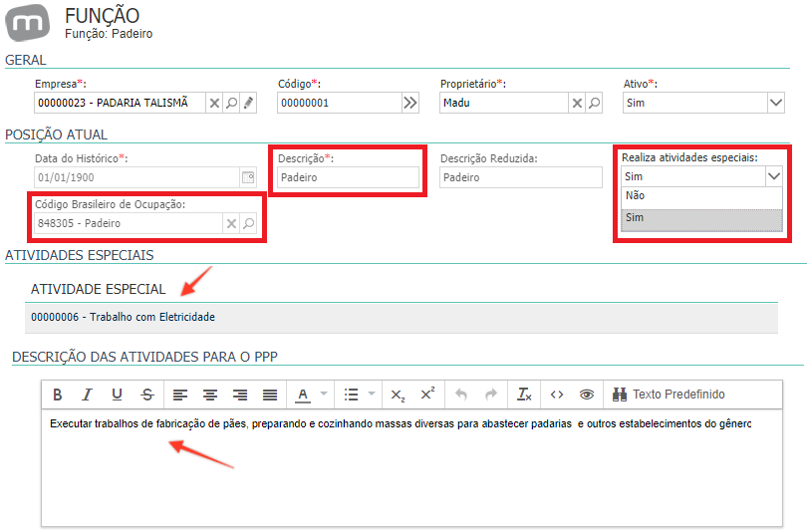Apply subscript formatting
807x532 pixels.
click(398, 395)
